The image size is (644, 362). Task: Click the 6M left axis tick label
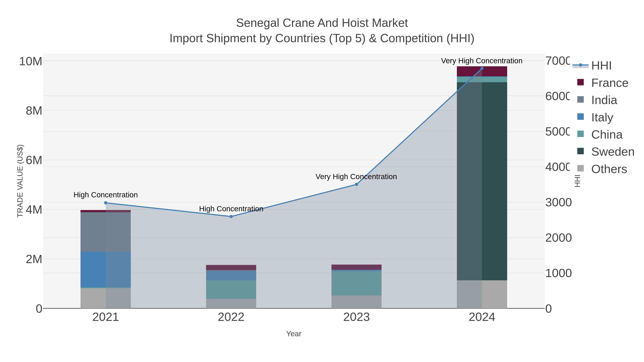(x=34, y=160)
